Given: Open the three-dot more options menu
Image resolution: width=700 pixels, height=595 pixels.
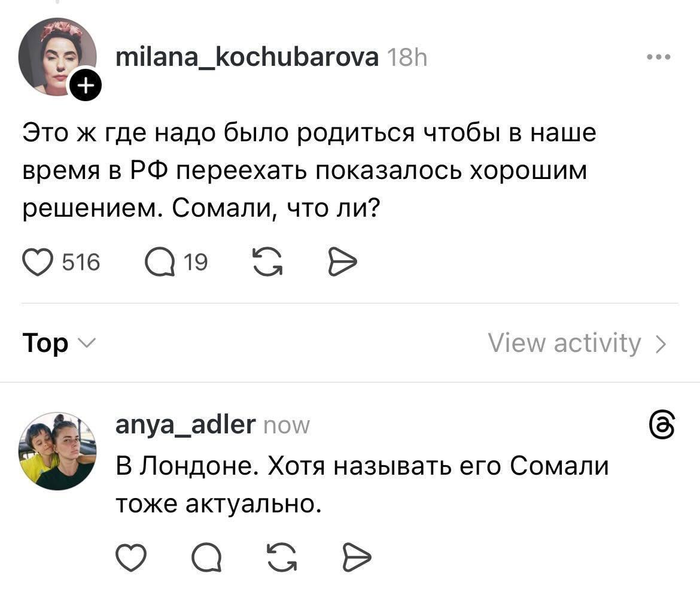Looking at the screenshot, I should (x=659, y=58).
